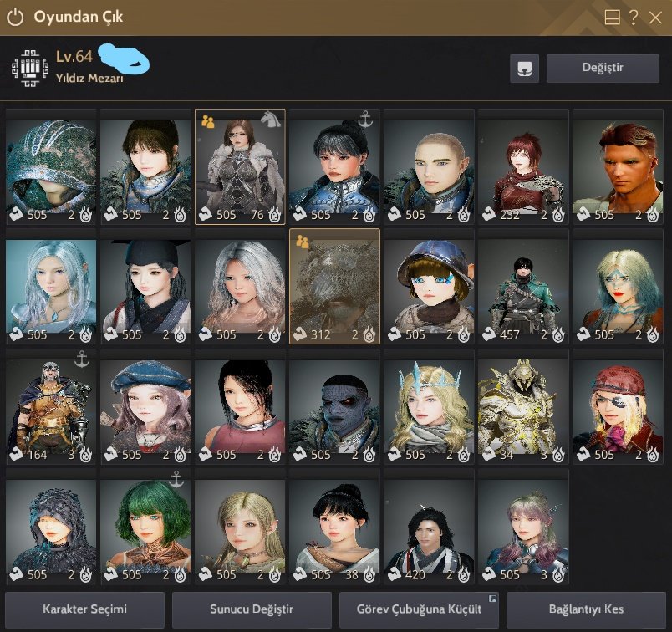Select the woman with glasses and fur coat
Screen dimensions: 672x632
click(240, 166)
